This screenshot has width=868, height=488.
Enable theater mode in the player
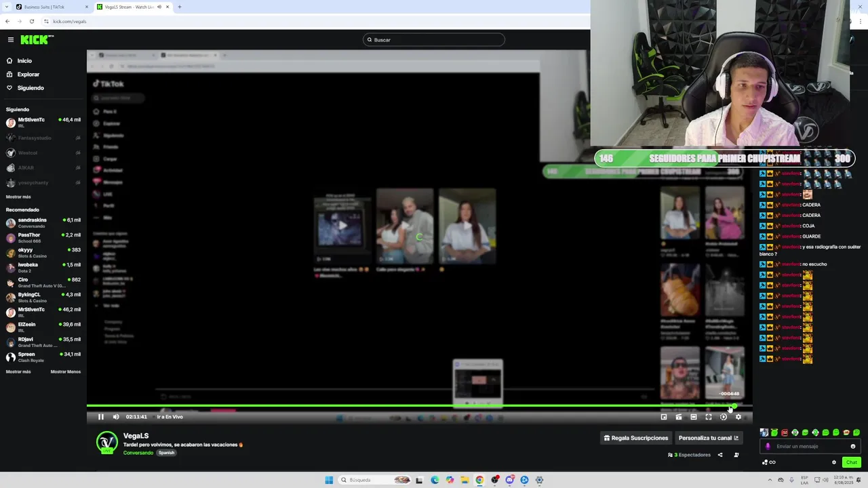694,417
